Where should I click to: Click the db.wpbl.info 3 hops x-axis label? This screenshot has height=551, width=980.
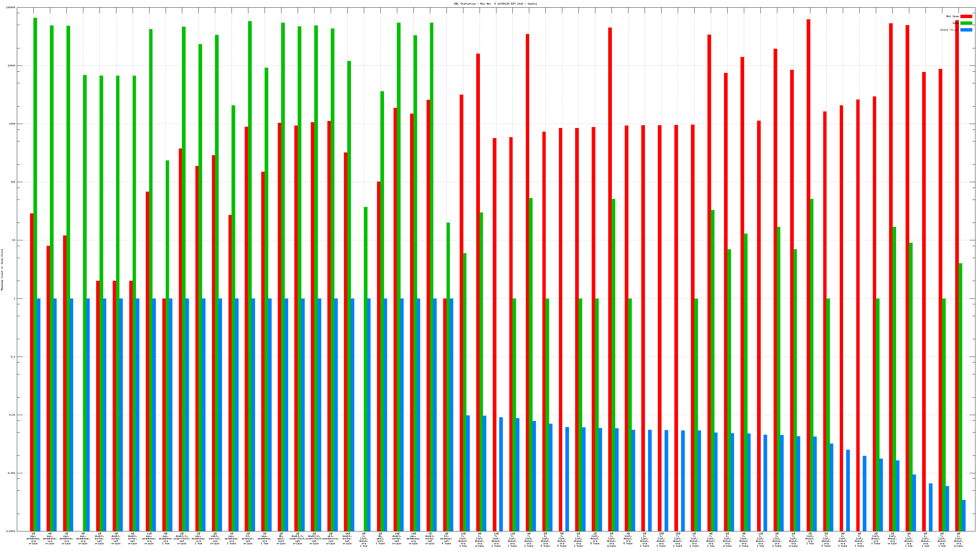380,538
